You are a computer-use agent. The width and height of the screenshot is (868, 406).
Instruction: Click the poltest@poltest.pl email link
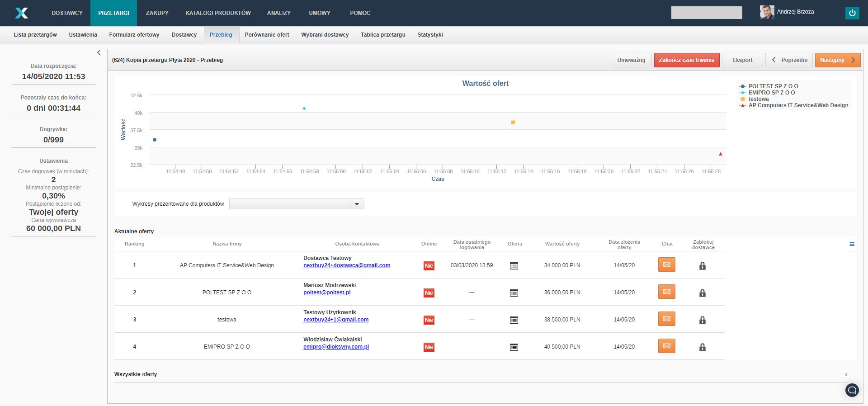[327, 293]
